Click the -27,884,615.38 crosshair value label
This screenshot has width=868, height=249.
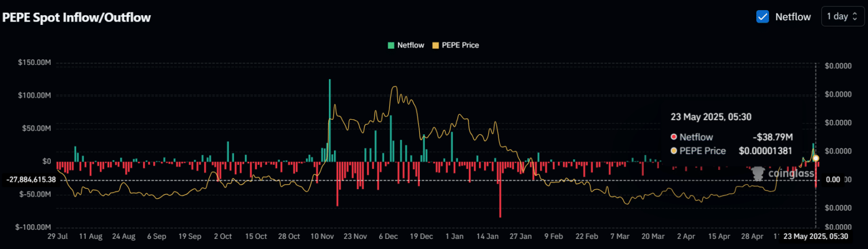coord(32,180)
